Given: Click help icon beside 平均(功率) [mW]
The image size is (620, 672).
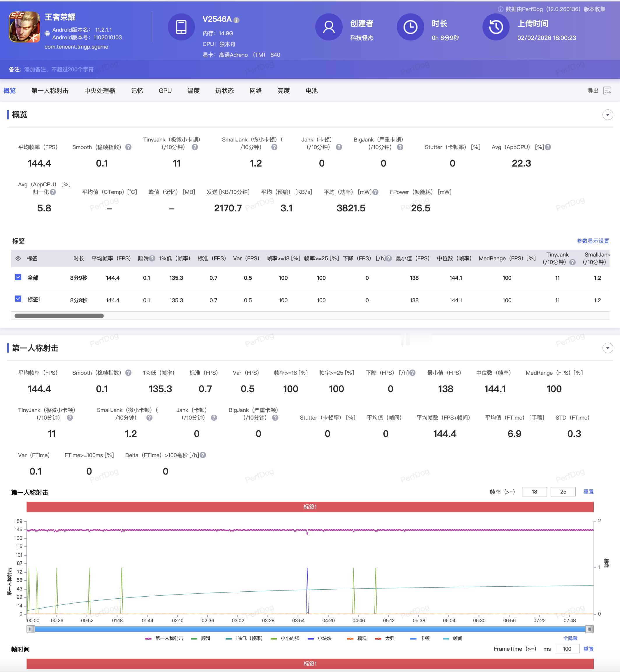Looking at the screenshot, I should tap(376, 192).
